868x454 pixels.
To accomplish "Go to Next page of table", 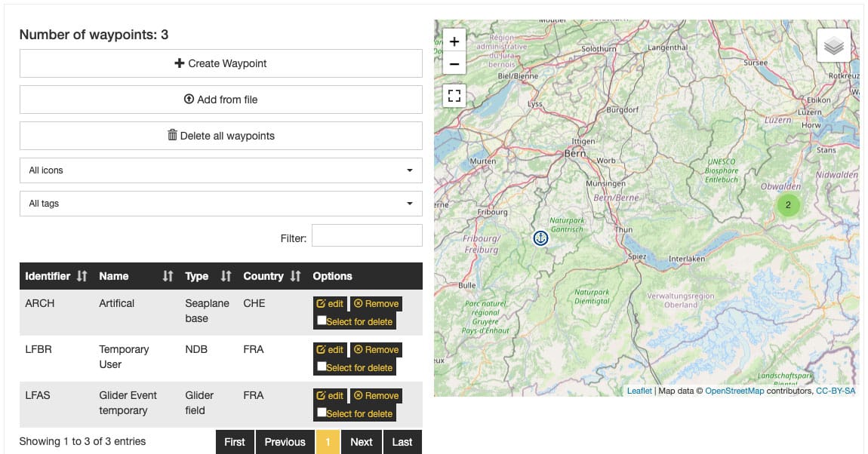I will pos(362,442).
